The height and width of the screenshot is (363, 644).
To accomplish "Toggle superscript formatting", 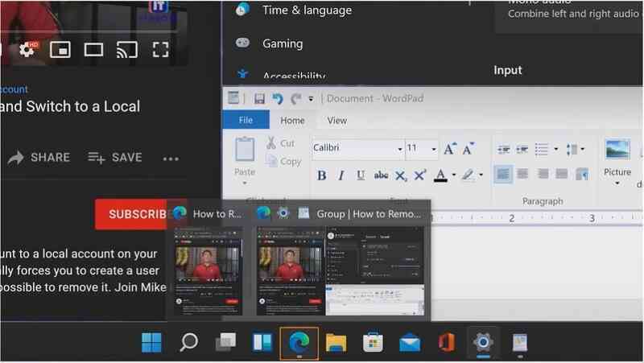I will 419,175.
